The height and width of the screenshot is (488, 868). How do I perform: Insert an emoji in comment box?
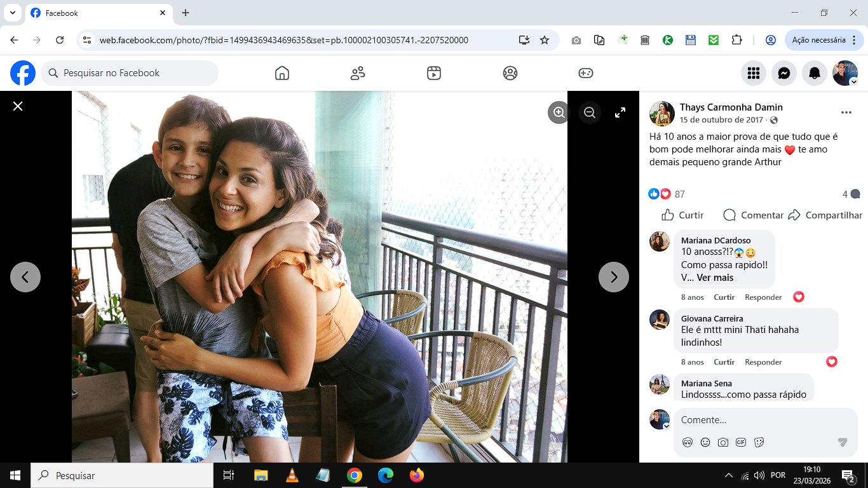coord(705,442)
